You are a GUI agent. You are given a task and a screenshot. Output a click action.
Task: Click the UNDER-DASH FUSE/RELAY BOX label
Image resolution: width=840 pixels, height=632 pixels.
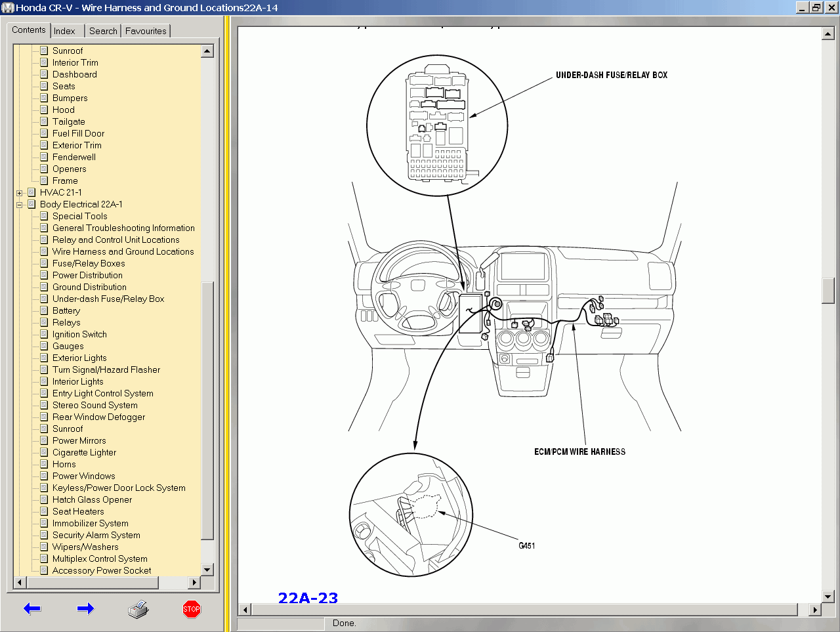pos(612,75)
